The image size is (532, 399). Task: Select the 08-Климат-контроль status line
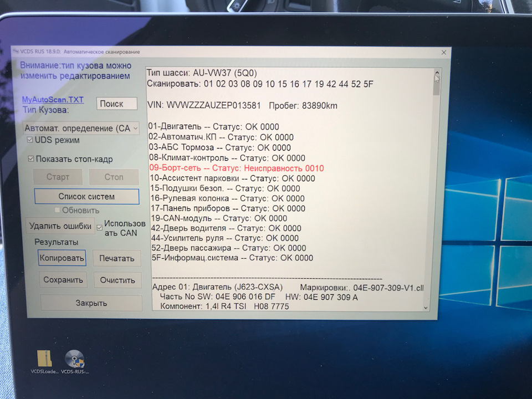tap(227, 158)
